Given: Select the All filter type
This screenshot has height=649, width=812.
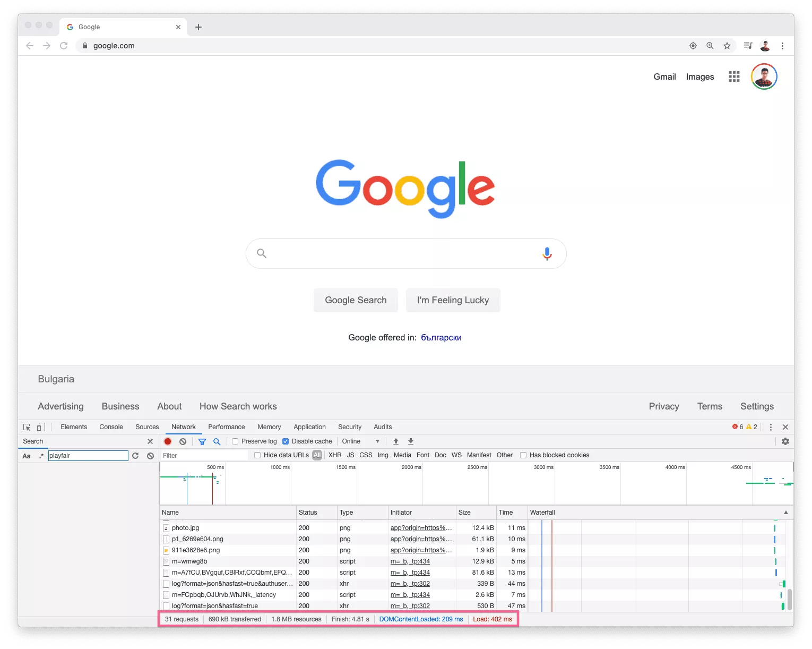Looking at the screenshot, I should [x=317, y=455].
